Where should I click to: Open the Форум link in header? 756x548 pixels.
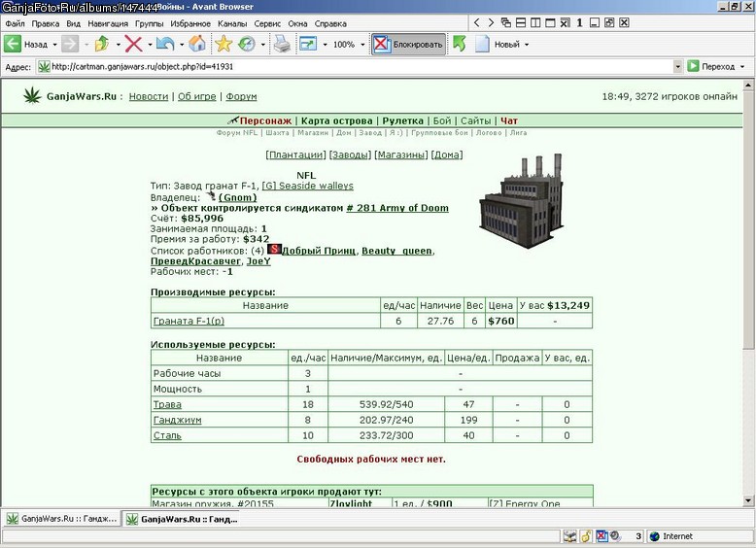click(x=241, y=96)
